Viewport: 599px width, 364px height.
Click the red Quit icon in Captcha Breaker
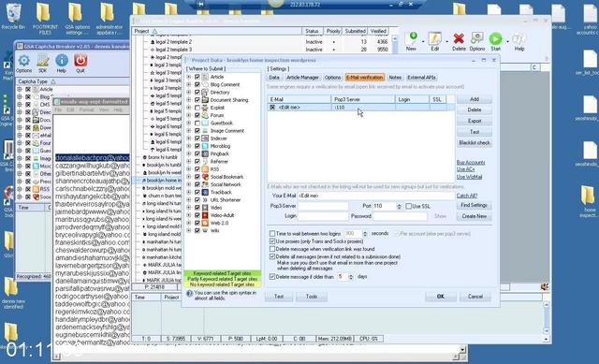[x=80, y=61]
